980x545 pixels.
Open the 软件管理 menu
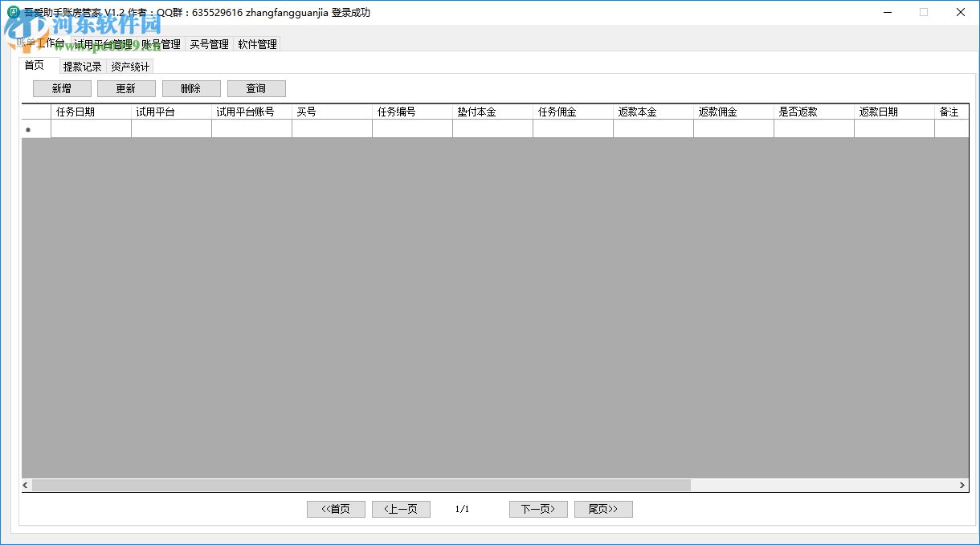[256, 44]
